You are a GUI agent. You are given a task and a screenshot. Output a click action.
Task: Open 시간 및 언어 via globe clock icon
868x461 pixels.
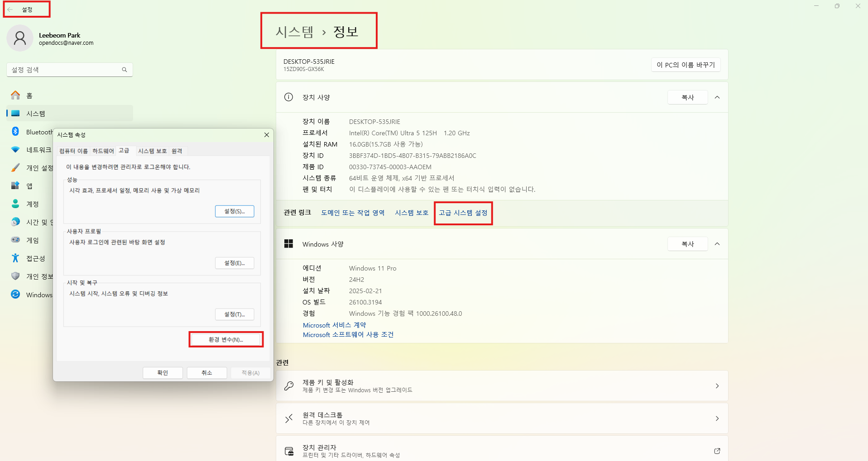pyautogui.click(x=15, y=222)
